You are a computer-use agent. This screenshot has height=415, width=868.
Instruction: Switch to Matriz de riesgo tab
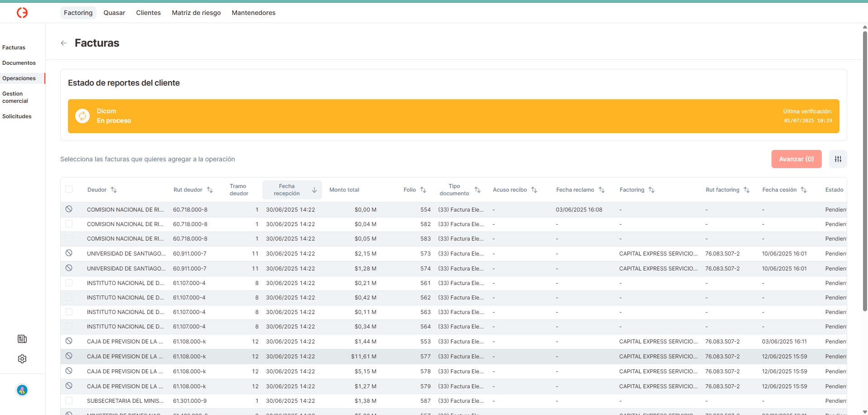[x=196, y=13]
